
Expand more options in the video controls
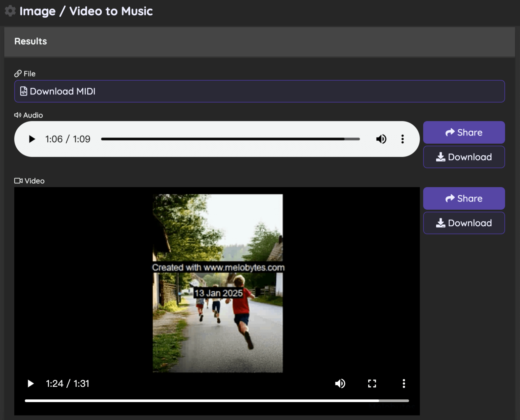404,383
